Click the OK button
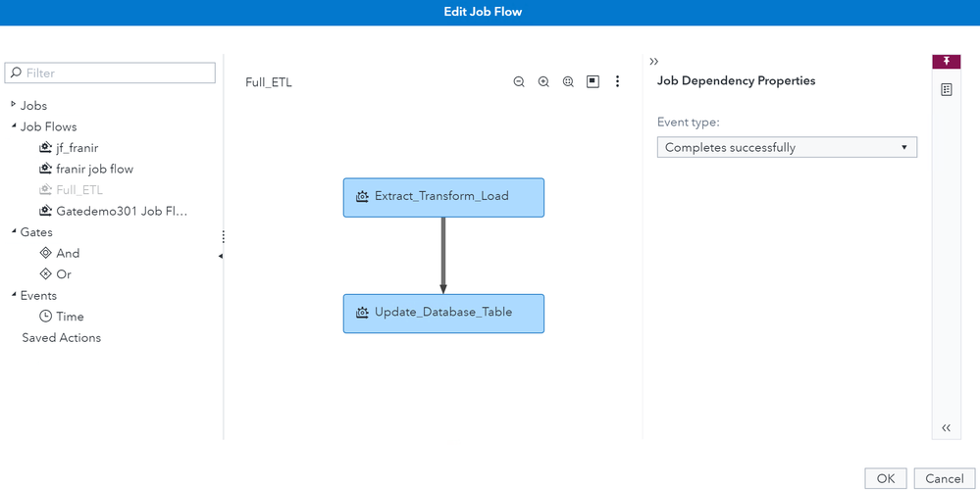 [885, 478]
